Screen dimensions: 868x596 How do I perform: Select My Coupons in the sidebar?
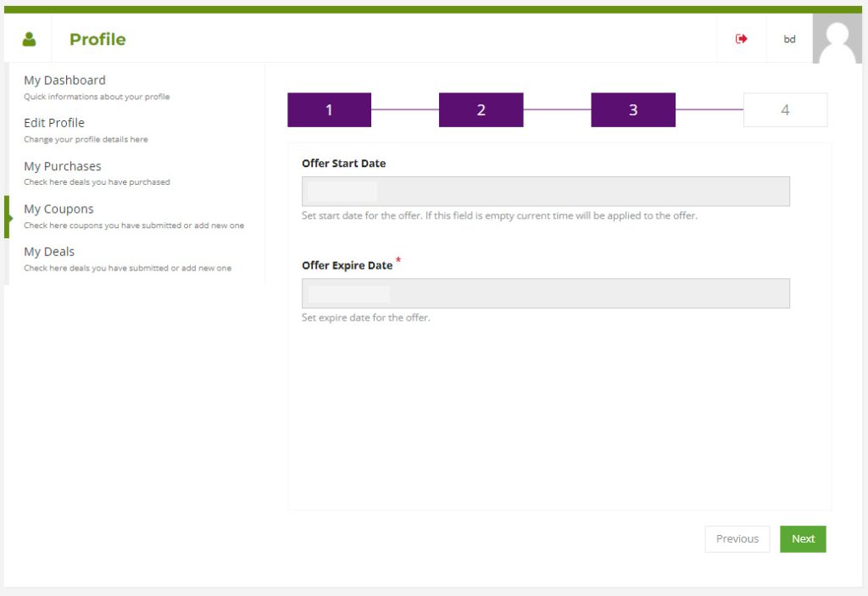(x=58, y=209)
